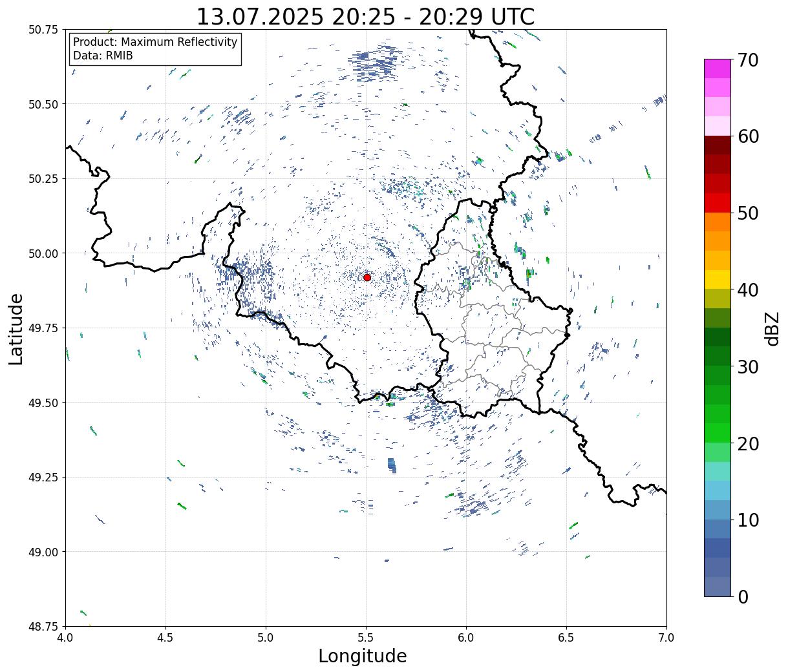The image size is (788, 672).
Task: Click the latitude tick label 49.75
Action: click(43, 328)
